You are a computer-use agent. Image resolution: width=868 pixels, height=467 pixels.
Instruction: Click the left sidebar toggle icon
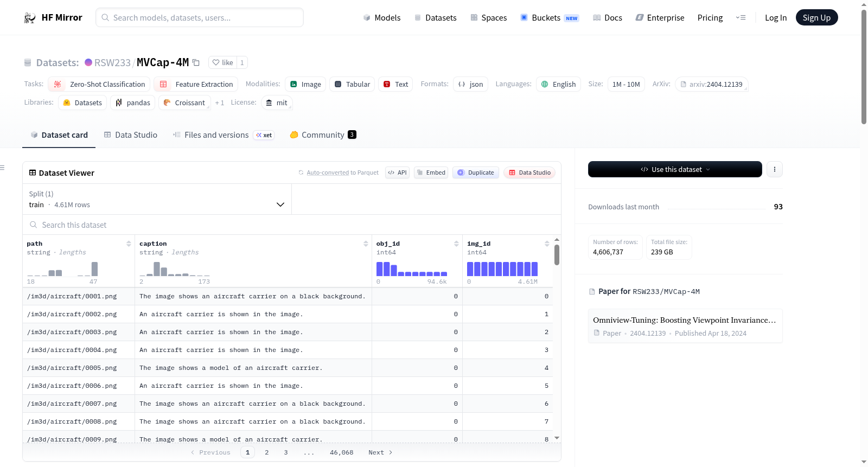(3, 168)
